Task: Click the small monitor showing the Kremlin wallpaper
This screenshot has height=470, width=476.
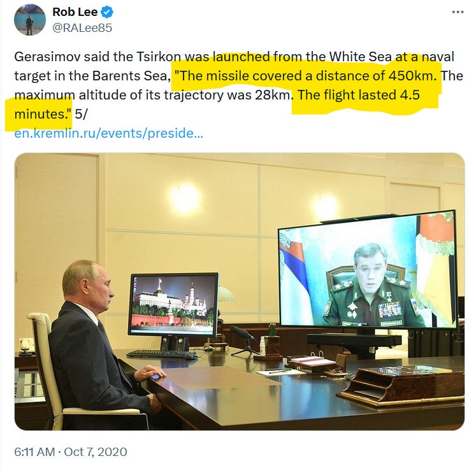Action: (x=173, y=304)
